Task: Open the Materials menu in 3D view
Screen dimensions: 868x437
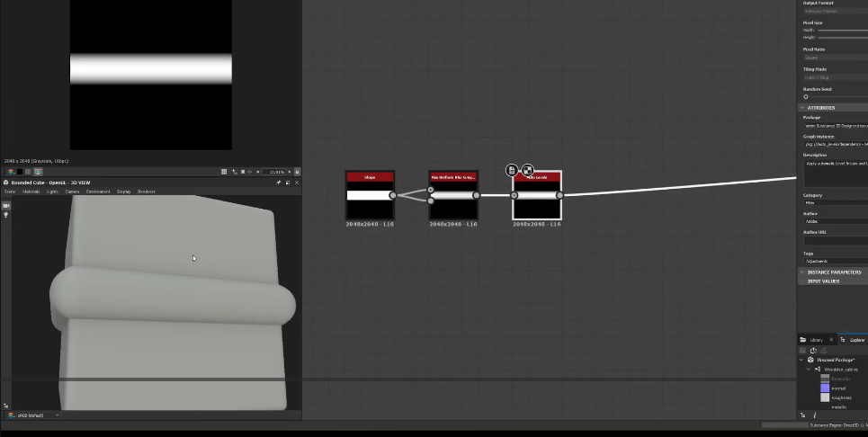Action: (x=31, y=192)
